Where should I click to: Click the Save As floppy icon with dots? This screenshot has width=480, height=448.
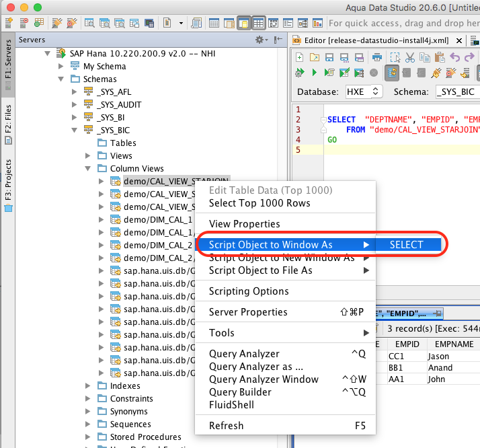click(x=344, y=57)
